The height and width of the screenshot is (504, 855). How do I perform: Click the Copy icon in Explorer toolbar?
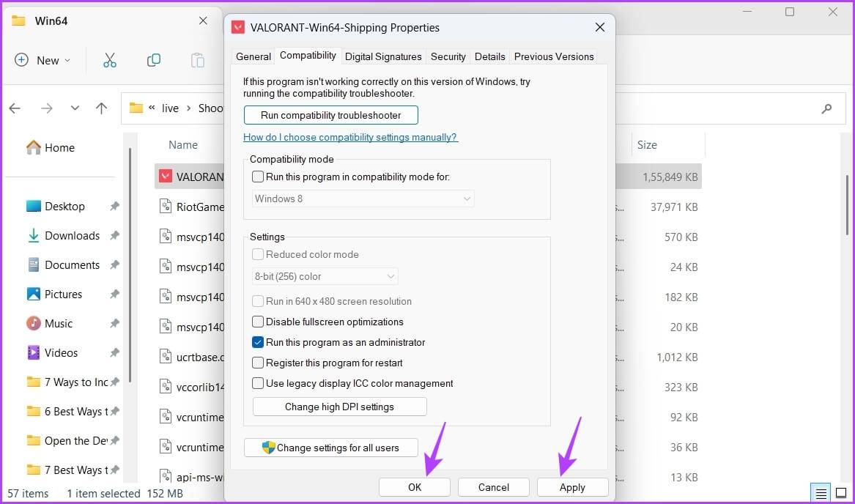click(154, 60)
